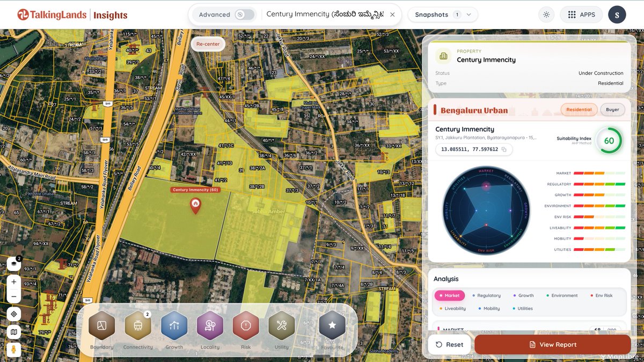This screenshot has width=644, height=362.
Task: Click the Madhura Milana Convention Centre label
Action: coord(188,111)
